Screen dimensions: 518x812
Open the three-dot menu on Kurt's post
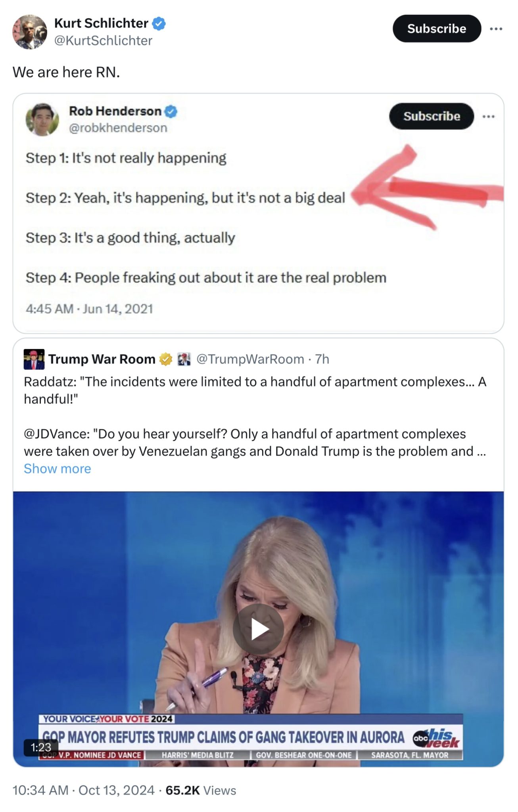click(496, 29)
